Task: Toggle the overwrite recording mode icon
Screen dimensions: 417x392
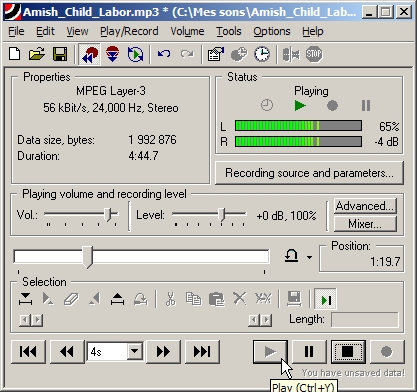Action: (89, 54)
